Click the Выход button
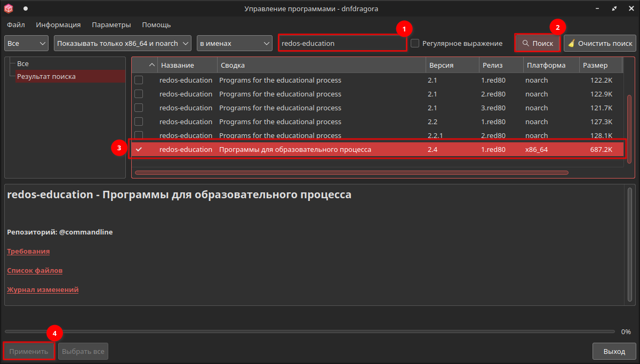Image resolution: width=640 pixels, height=364 pixels. pos(614,352)
